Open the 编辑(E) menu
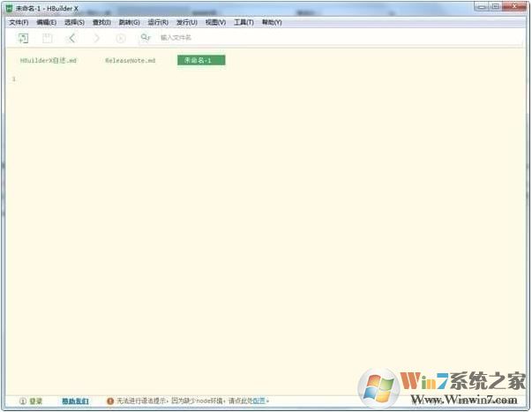 (46, 22)
